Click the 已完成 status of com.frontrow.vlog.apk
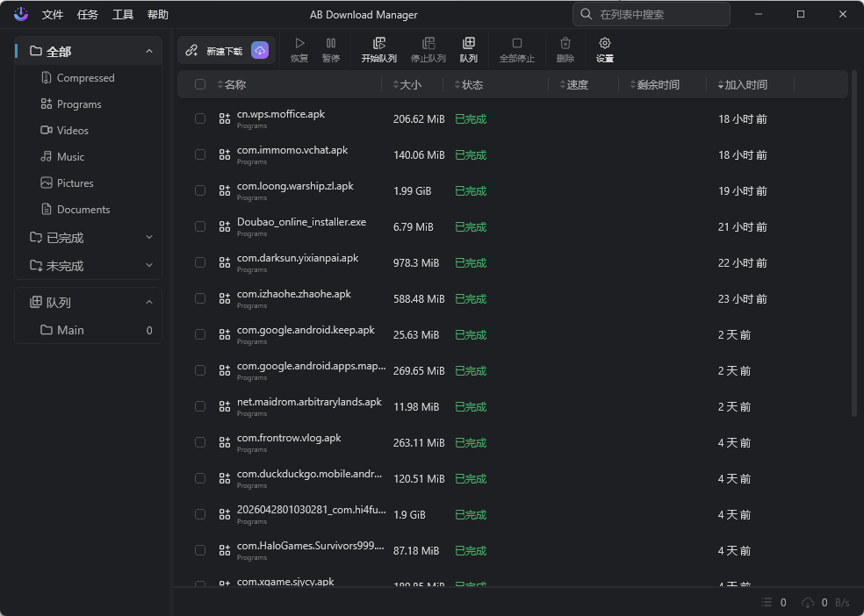The image size is (864, 616). (x=471, y=442)
